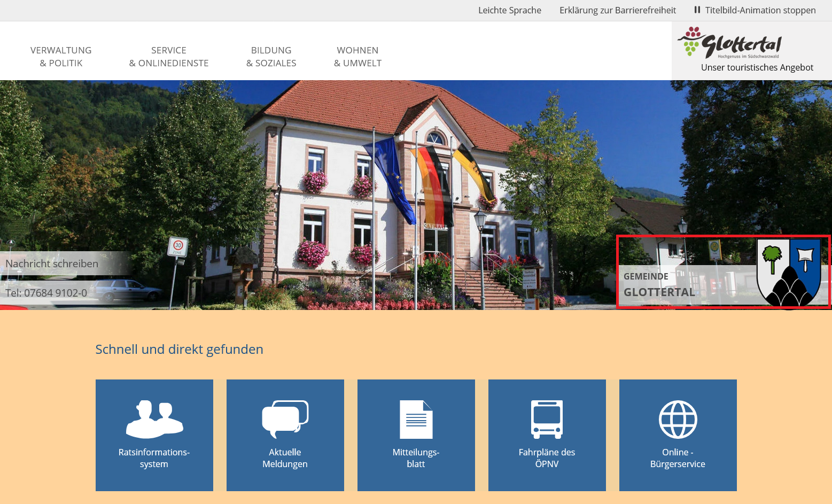Click the Ratsinformationssystem people icon

point(154,419)
